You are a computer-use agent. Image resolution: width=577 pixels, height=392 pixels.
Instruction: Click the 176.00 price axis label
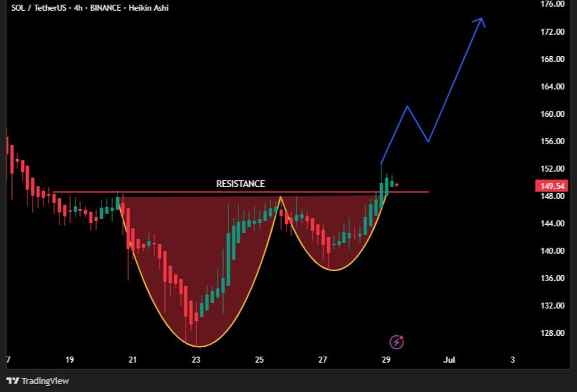tap(552, 4)
